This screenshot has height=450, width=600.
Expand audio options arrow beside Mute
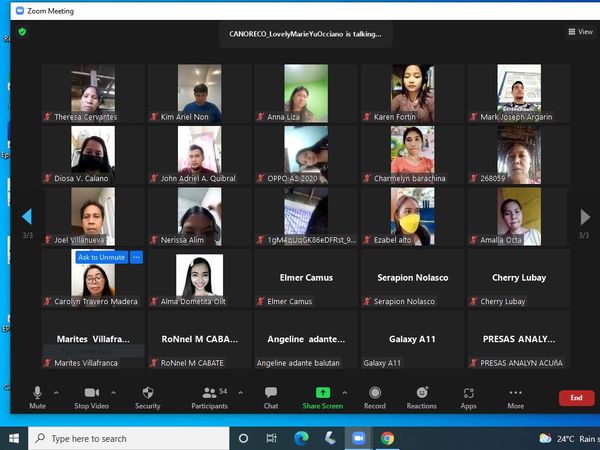[x=56, y=393]
